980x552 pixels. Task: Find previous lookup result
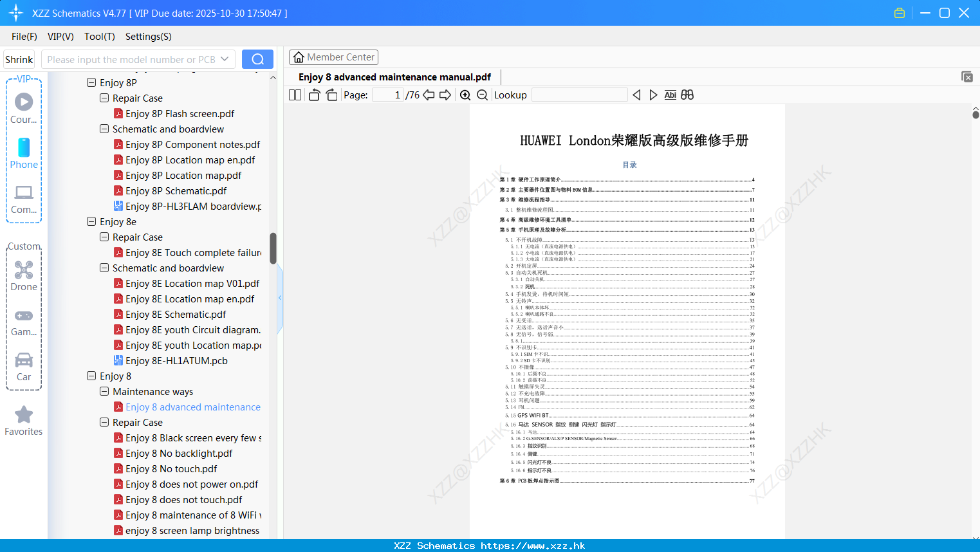tap(636, 95)
